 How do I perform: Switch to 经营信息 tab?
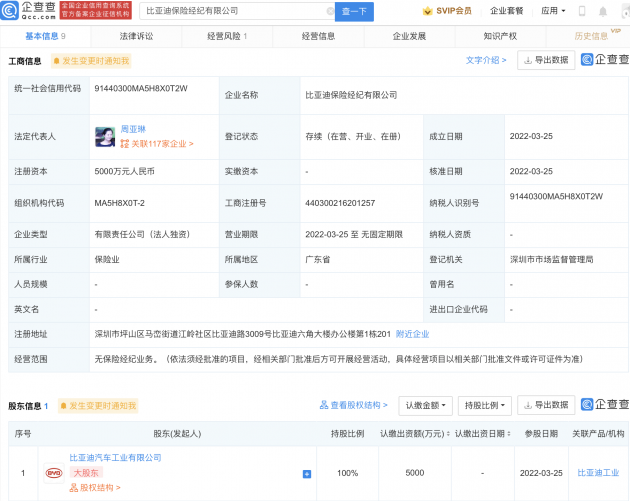(318, 36)
